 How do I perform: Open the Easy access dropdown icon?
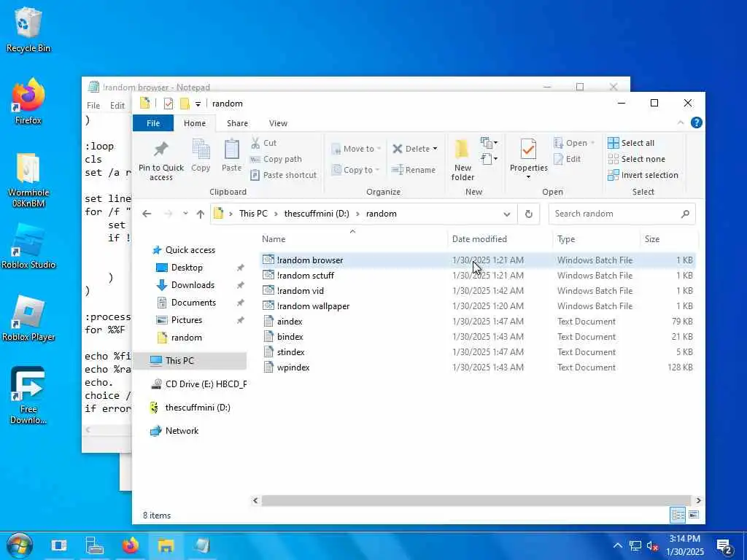pos(489,158)
